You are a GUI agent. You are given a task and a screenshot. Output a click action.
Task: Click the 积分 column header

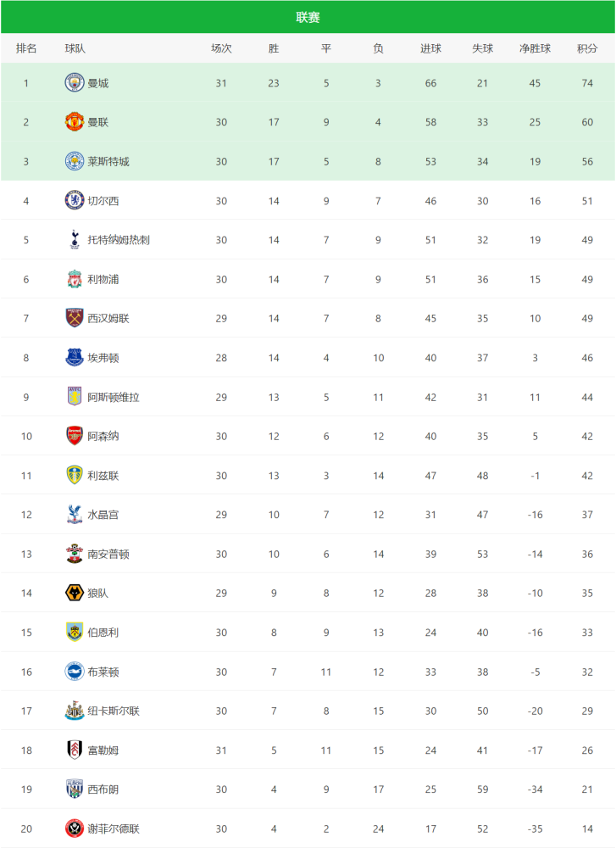(x=587, y=48)
